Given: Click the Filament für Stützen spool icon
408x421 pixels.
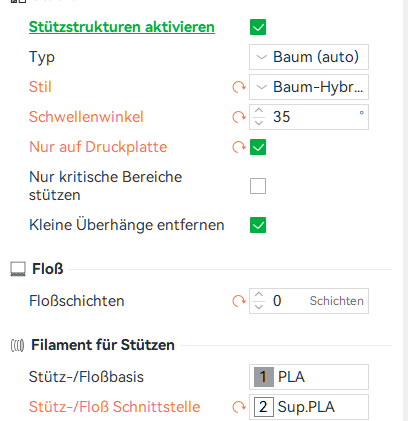Looking at the screenshot, I should tap(17, 345).
